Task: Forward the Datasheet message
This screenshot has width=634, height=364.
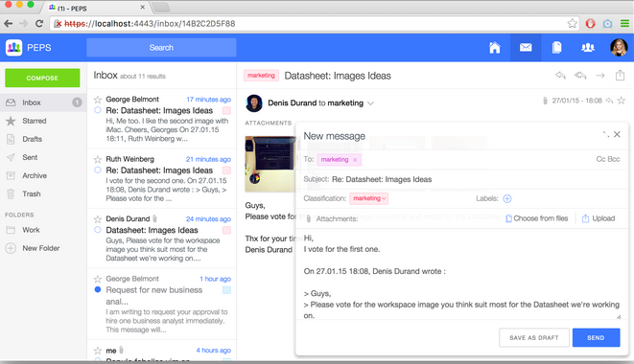Action: 600,75
